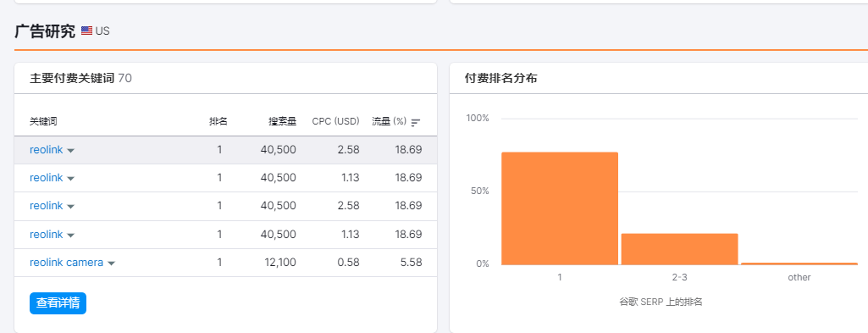Select the 2-3 position bar in the chart
This screenshot has height=333, width=868.
tap(679, 249)
